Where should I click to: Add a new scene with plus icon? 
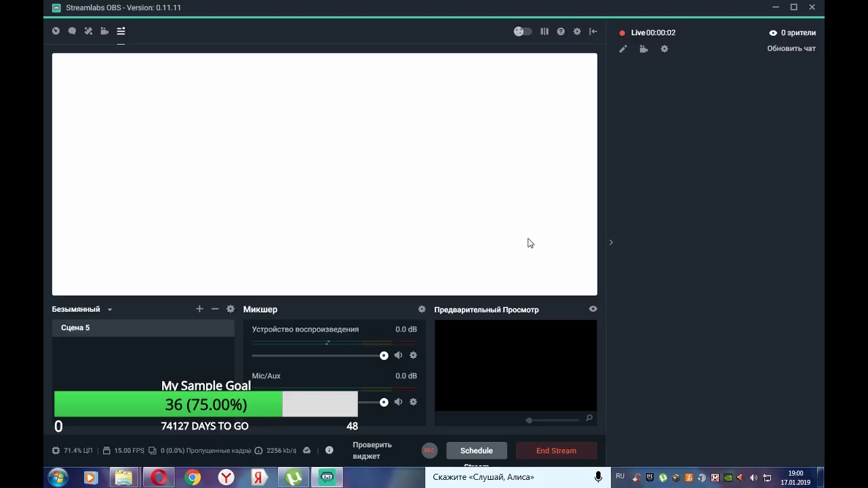pos(199,309)
